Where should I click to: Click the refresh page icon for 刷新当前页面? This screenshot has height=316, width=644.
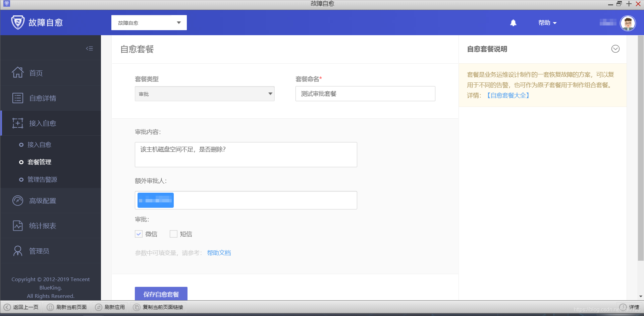click(x=50, y=307)
